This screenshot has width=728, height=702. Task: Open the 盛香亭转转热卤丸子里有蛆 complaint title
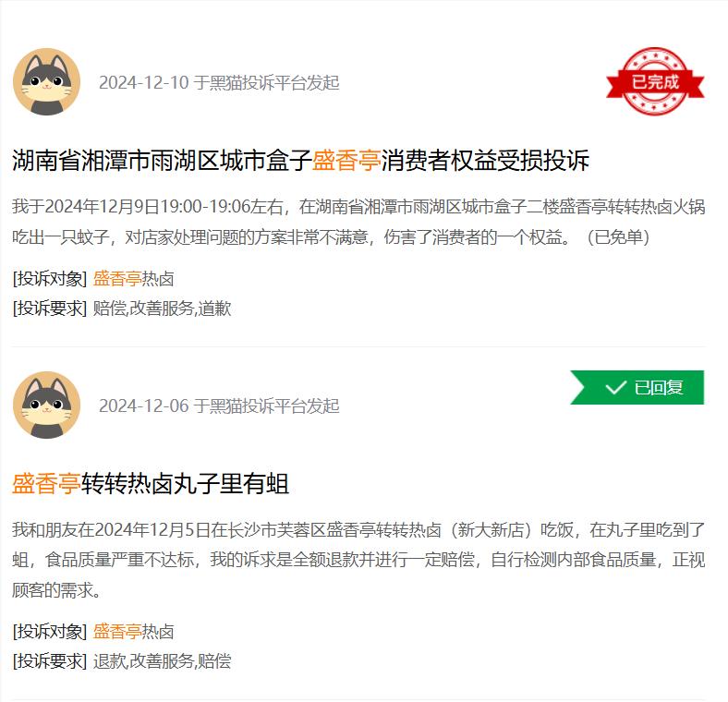pyautogui.click(x=151, y=483)
